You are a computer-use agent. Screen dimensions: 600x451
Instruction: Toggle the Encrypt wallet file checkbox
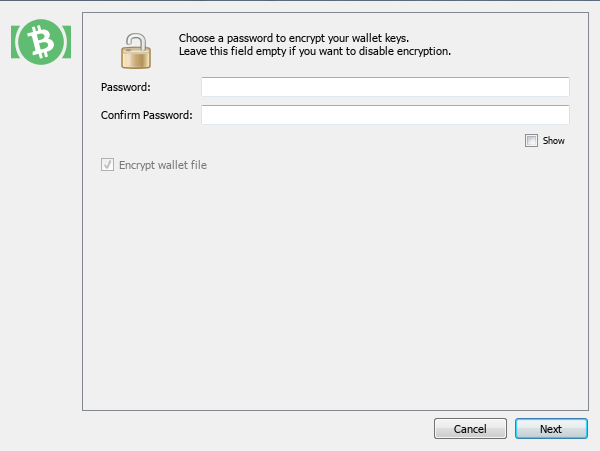pos(108,165)
